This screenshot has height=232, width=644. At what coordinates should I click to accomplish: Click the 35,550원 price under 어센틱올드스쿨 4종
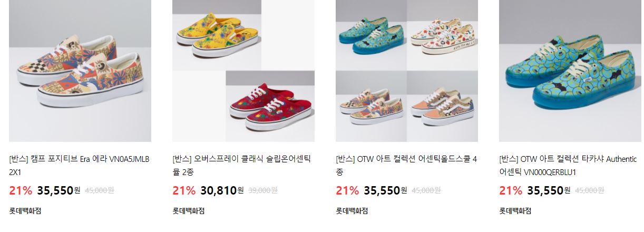(385, 190)
